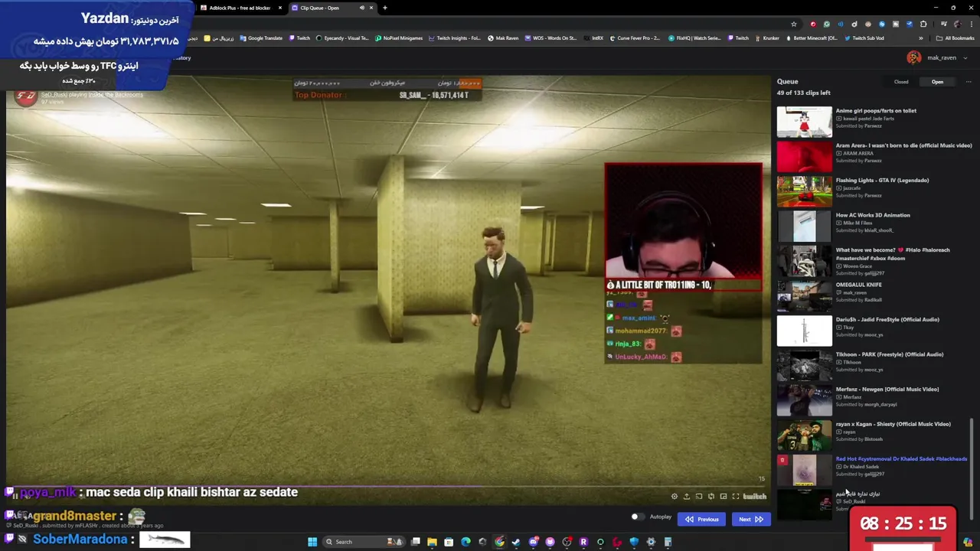
Task: Bookmark this page with star icon
Action: (x=794, y=24)
